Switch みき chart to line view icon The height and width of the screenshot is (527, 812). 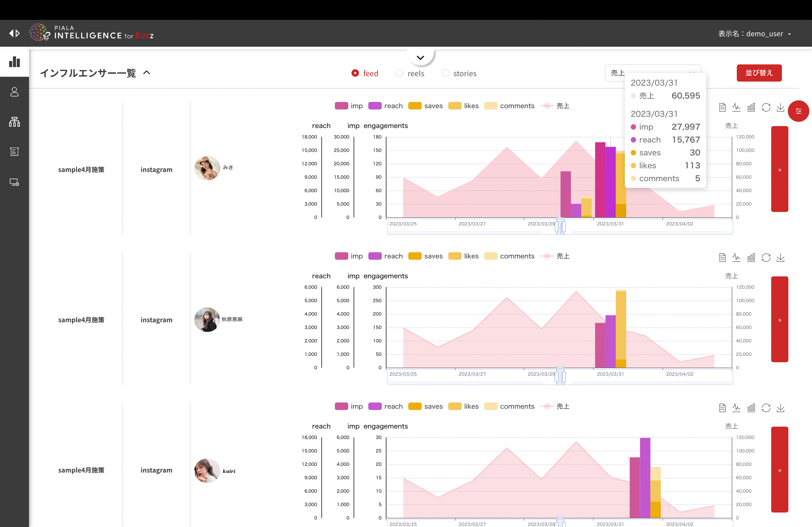(736, 107)
